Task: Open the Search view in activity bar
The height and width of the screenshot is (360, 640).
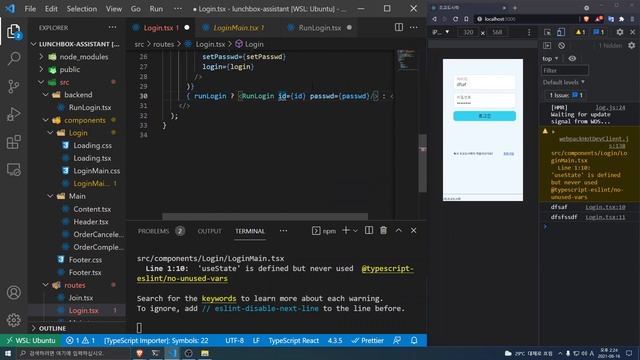Action: click(13, 58)
